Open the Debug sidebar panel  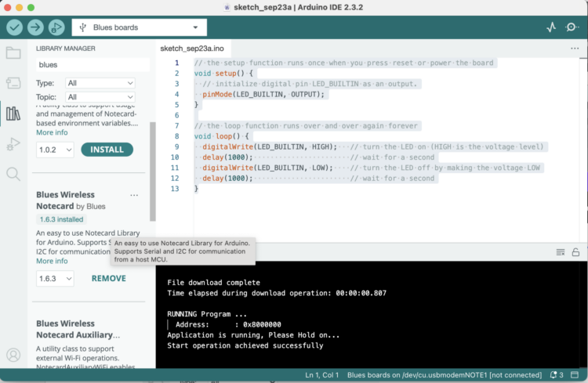click(x=13, y=144)
